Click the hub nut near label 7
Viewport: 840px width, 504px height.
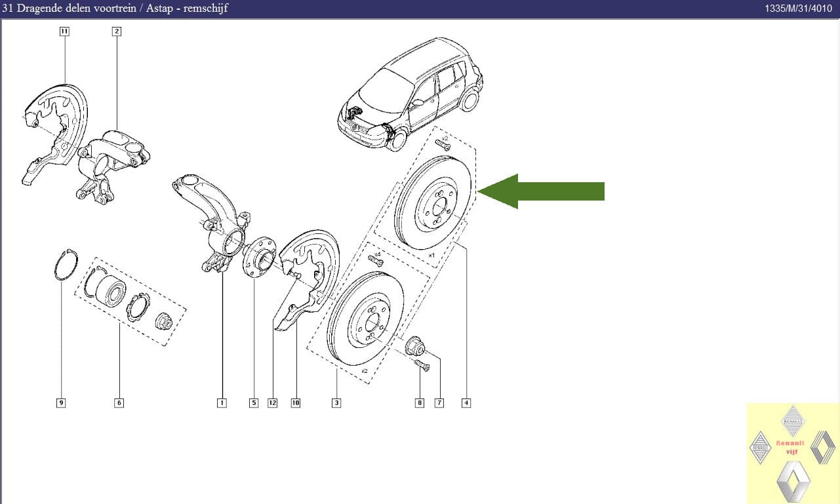414,345
